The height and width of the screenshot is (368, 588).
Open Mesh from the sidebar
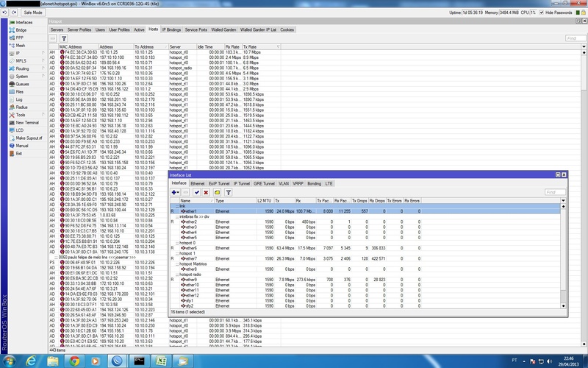[x=21, y=46]
